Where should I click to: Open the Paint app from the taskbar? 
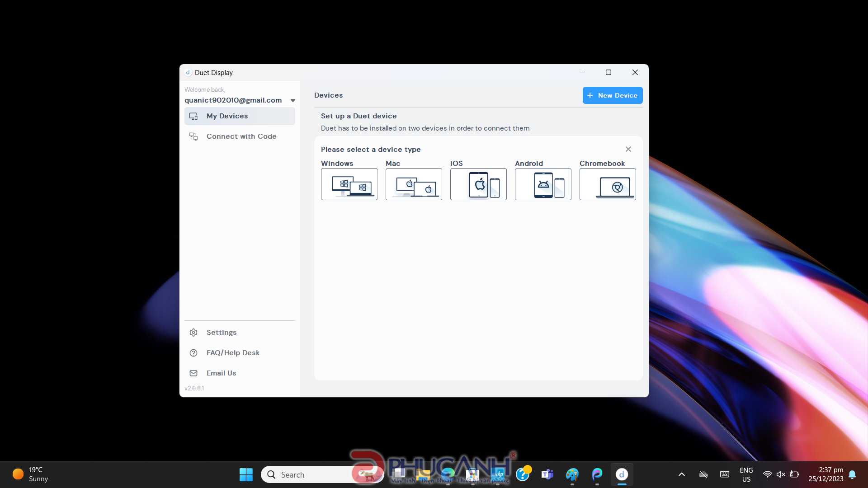[572, 474]
